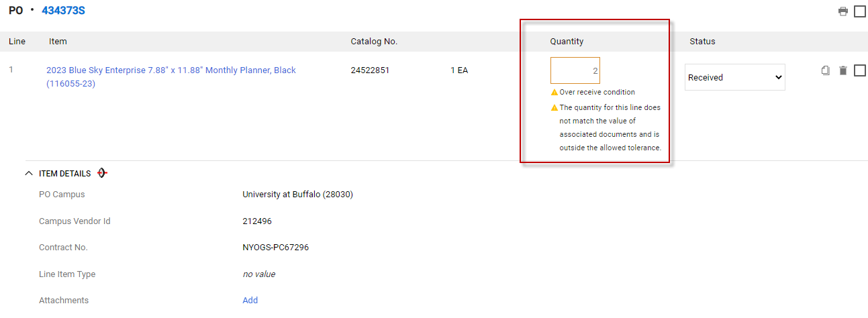Click the print icon beside the PO header
This screenshot has width=868, height=318.
coord(842,11)
